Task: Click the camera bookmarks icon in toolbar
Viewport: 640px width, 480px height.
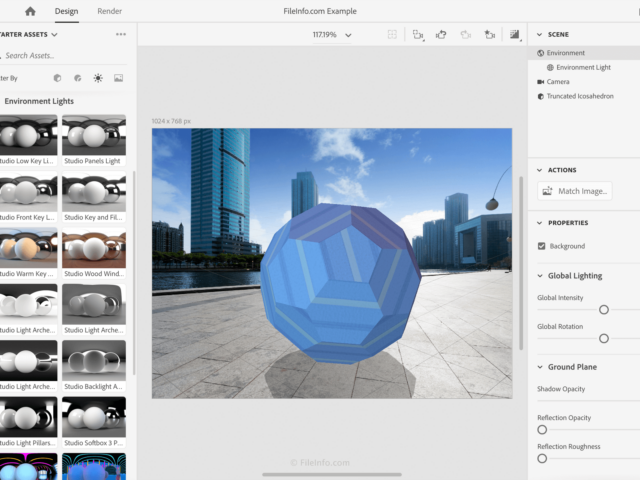Action: pyautogui.click(x=489, y=34)
